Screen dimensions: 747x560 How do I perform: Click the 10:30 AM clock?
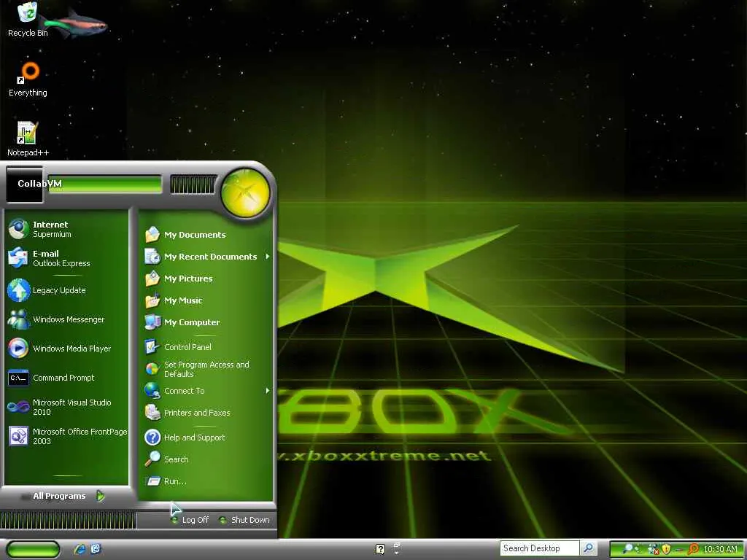(x=720, y=550)
